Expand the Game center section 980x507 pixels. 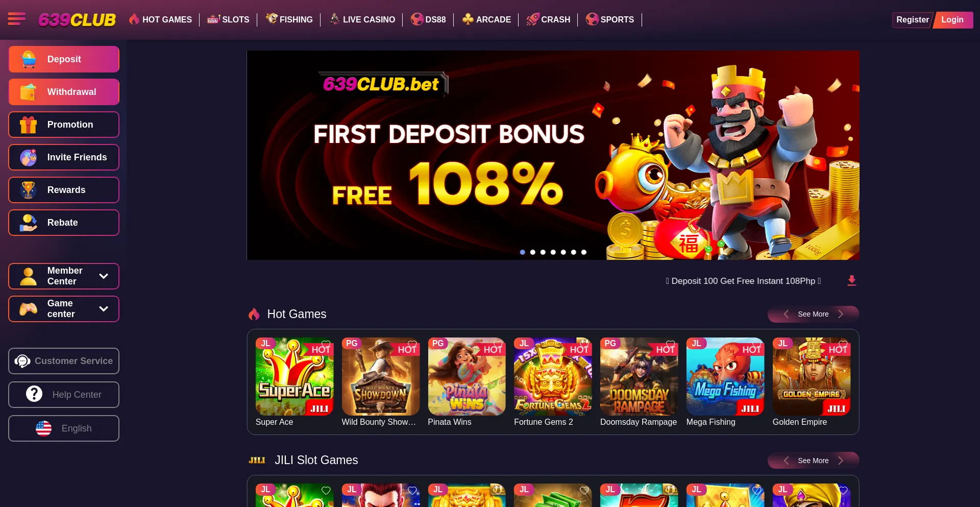point(64,309)
